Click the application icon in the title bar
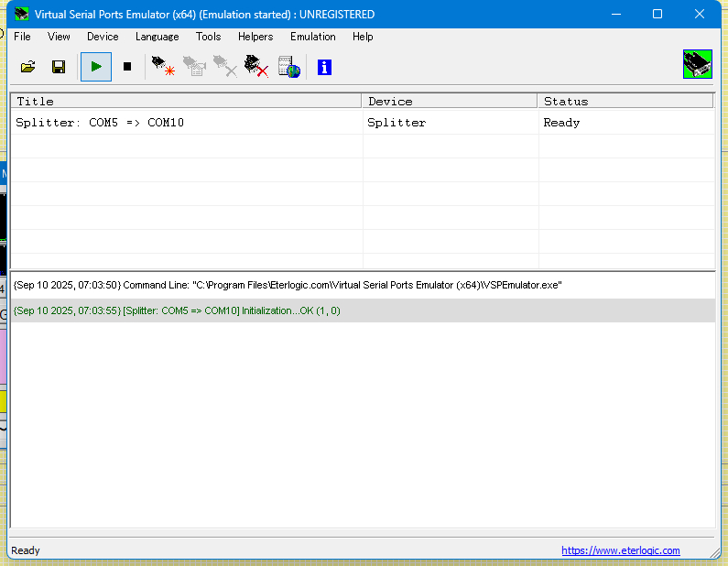The image size is (728, 566). (x=21, y=14)
